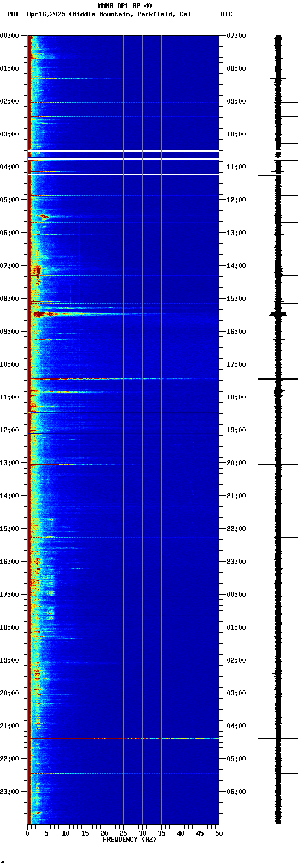The height and width of the screenshot is (868, 302).
Task: Select the 15:00 PDT time label
Action: (9, 529)
